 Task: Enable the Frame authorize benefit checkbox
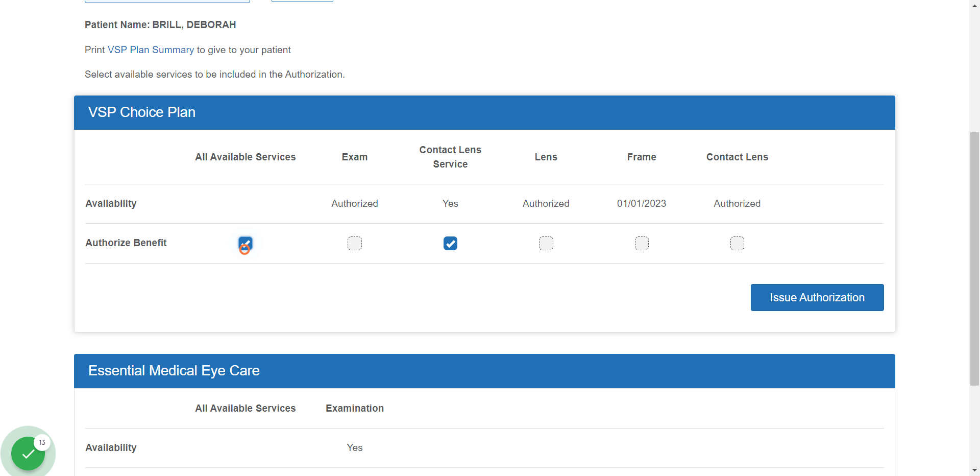point(642,244)
